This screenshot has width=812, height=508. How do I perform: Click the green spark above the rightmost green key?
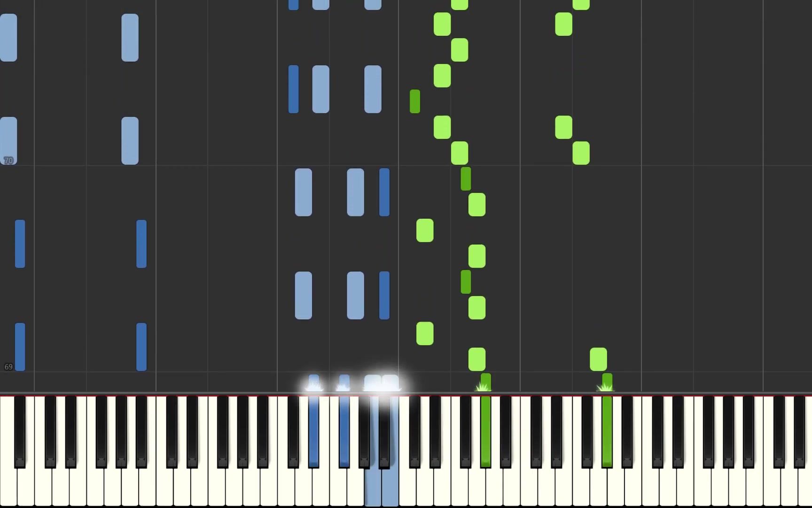click(x=605, y=387)
